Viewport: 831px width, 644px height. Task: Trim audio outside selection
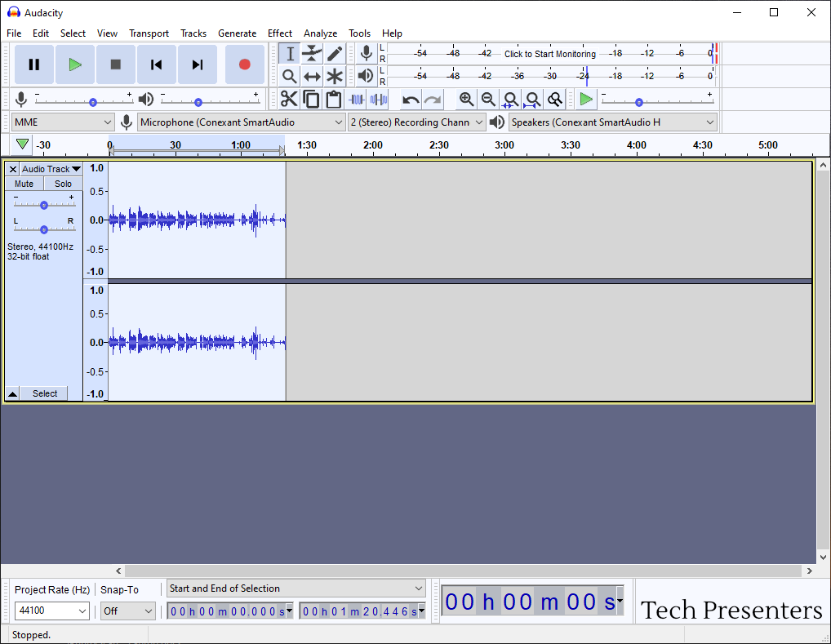[356, 99]
